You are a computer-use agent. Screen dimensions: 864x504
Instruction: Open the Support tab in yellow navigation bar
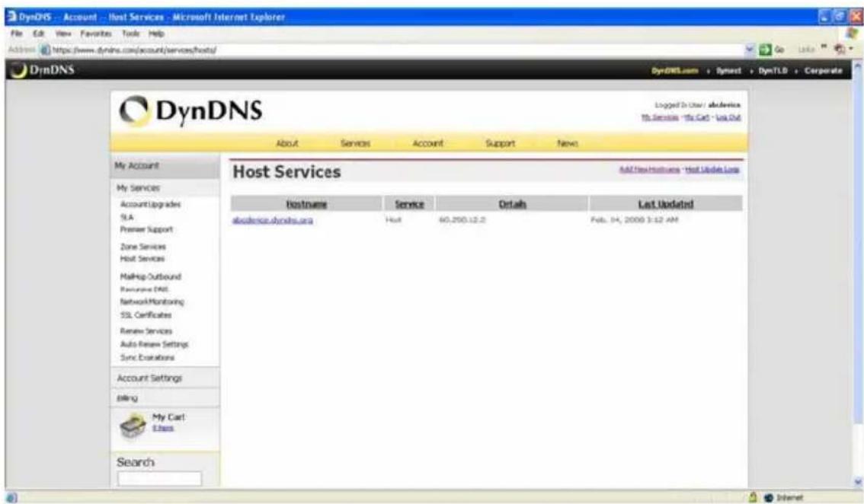pos(501,143)
